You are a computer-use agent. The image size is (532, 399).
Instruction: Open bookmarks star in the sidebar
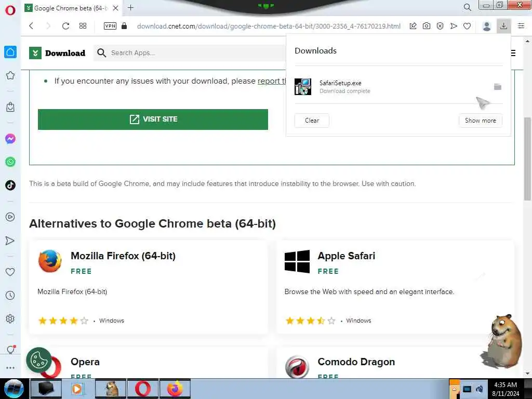(10, 75)
